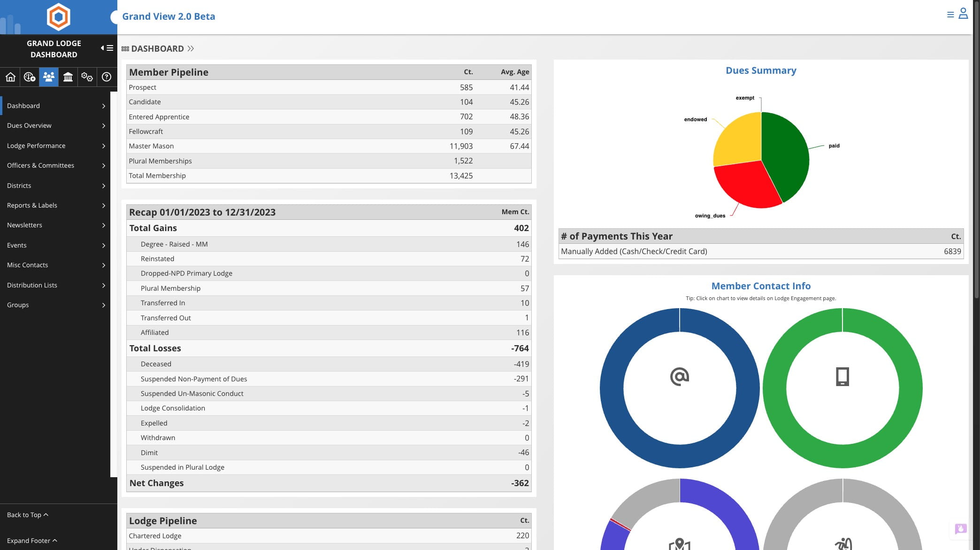Click Suspended Non-Payment of Dues row

[x=329, y=379]
